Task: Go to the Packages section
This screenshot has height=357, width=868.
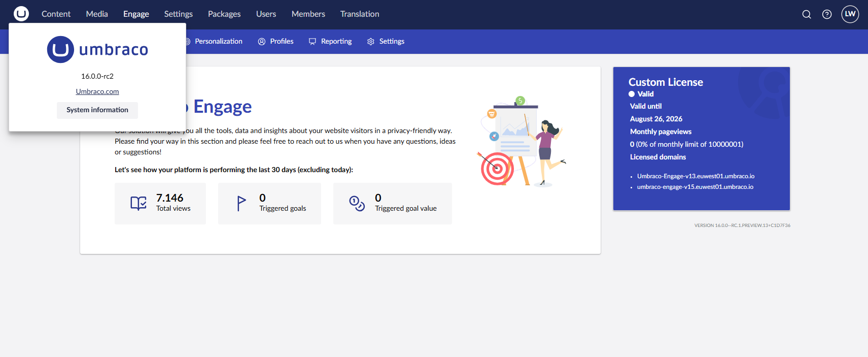Action: 224,14
